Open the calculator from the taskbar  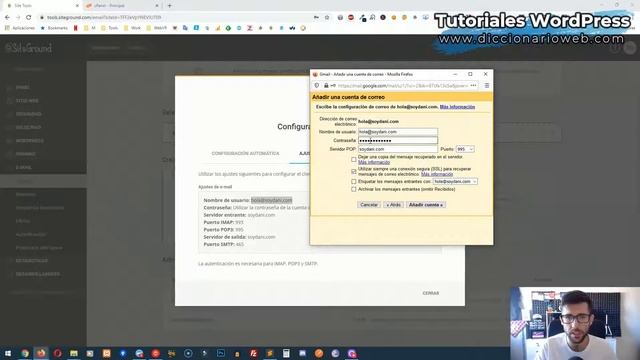coord(286,353)
